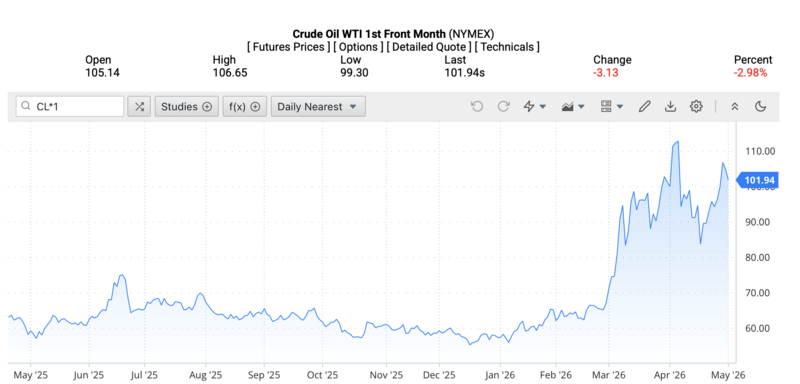Click the 80.00 price axis label
Screen dimensions: 800x384
[759, 258]
